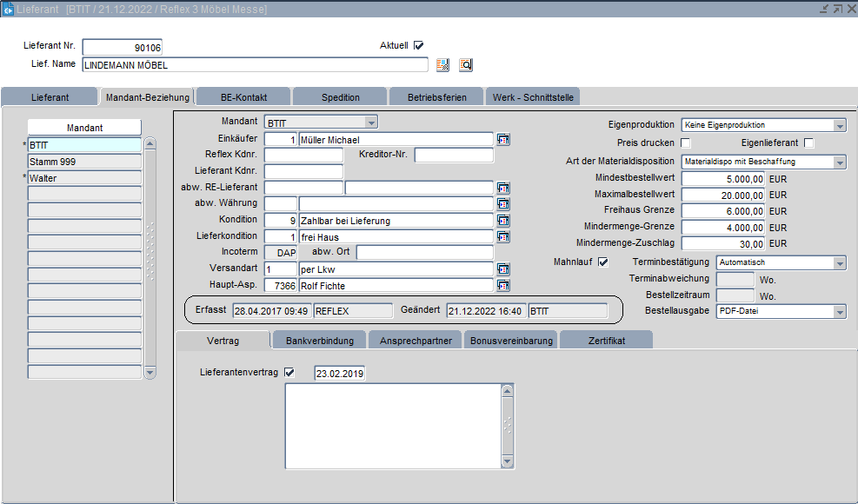Expand the Eigenproduktion dropdown
858x504 pixels.
[x=839, y=125]
